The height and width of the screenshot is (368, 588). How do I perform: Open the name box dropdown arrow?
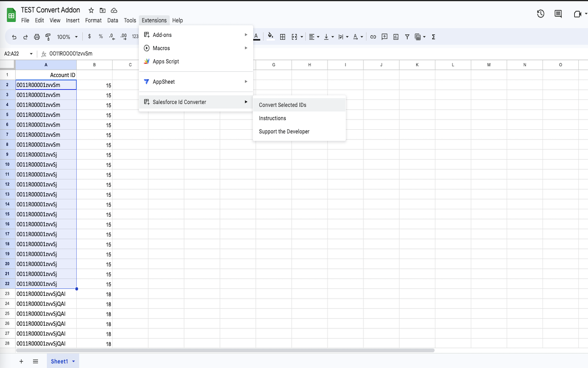click(x=31, y=54)
